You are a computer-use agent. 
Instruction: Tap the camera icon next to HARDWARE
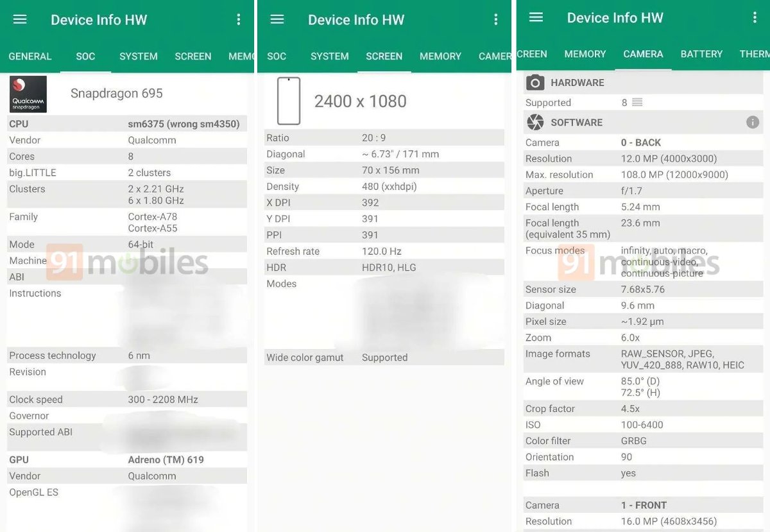535,82
